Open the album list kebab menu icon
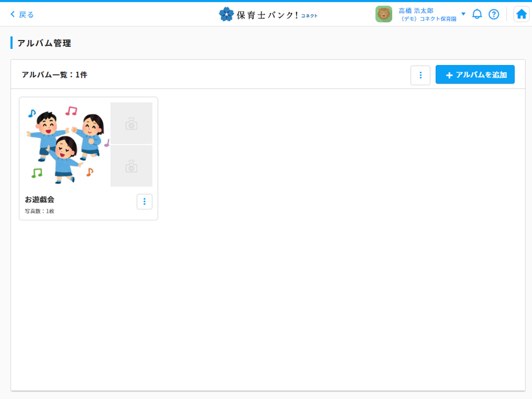 (x=420, y=75)
